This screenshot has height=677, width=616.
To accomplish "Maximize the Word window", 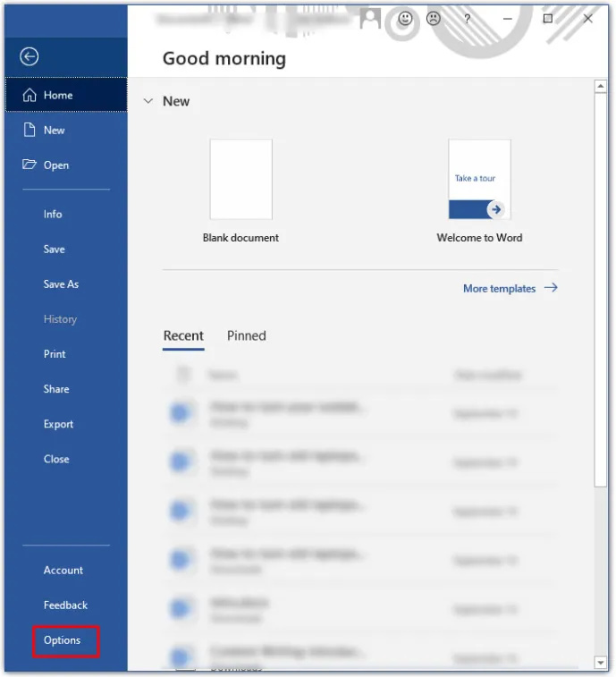I will coord(548,19).
